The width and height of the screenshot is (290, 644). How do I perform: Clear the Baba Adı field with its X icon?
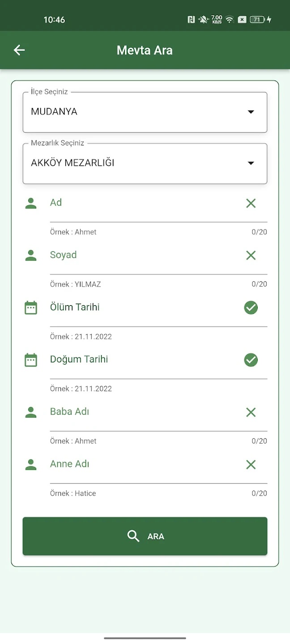pyautogui.click(x=251, y=412)
